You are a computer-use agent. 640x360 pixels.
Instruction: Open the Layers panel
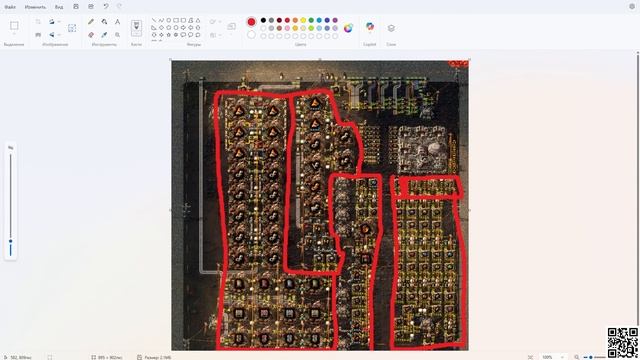coord(391,28)
